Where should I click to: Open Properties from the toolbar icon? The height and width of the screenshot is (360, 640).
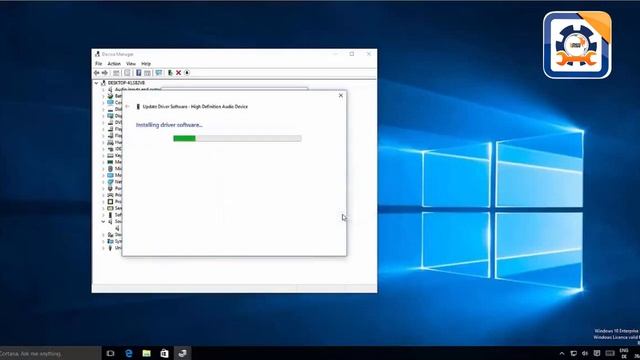click(x=127, y=73)
